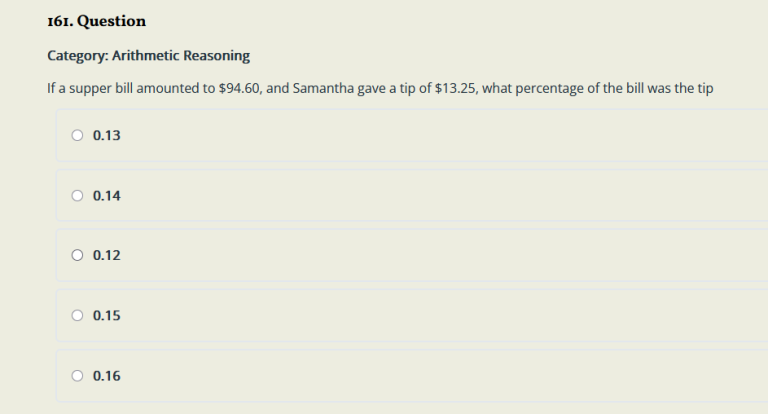The height and width of the screenshot is (414, 768).
Task: Click the "Category: Arithmetic Reasoning" label
Action: (x=148, y=55)
